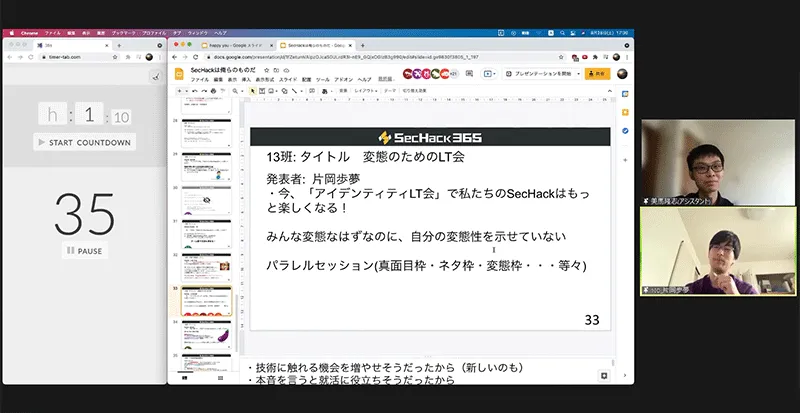
Task: Insert an image from toolbar
Action: tap(272, 91)
